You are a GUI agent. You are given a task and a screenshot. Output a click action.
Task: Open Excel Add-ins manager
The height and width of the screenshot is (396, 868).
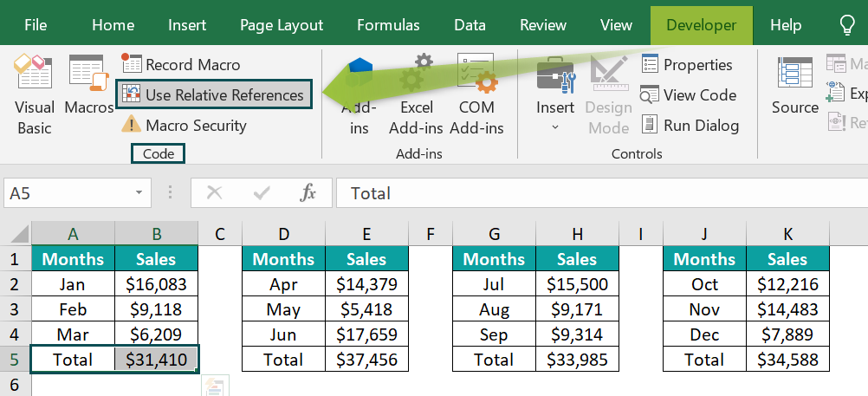416,94
